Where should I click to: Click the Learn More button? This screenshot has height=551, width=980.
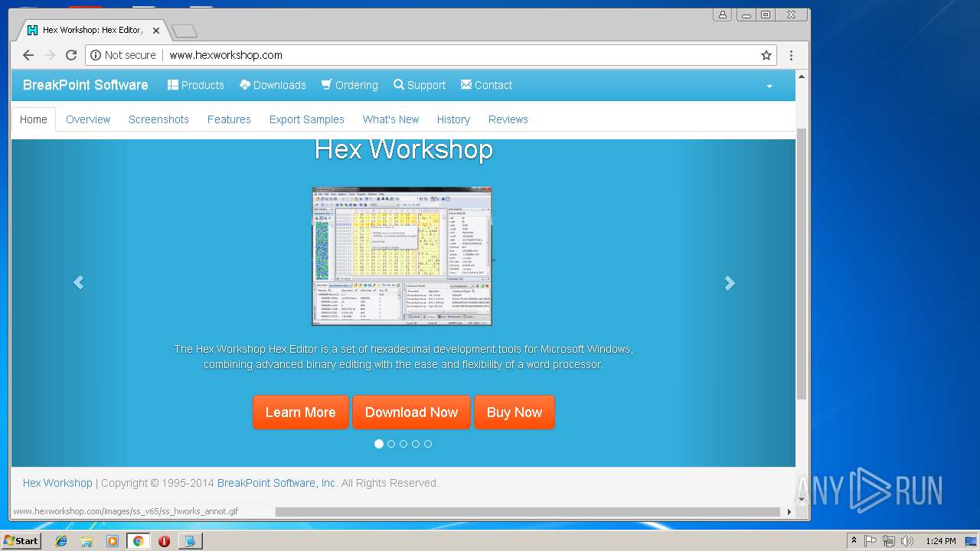[x=300, y=412]
